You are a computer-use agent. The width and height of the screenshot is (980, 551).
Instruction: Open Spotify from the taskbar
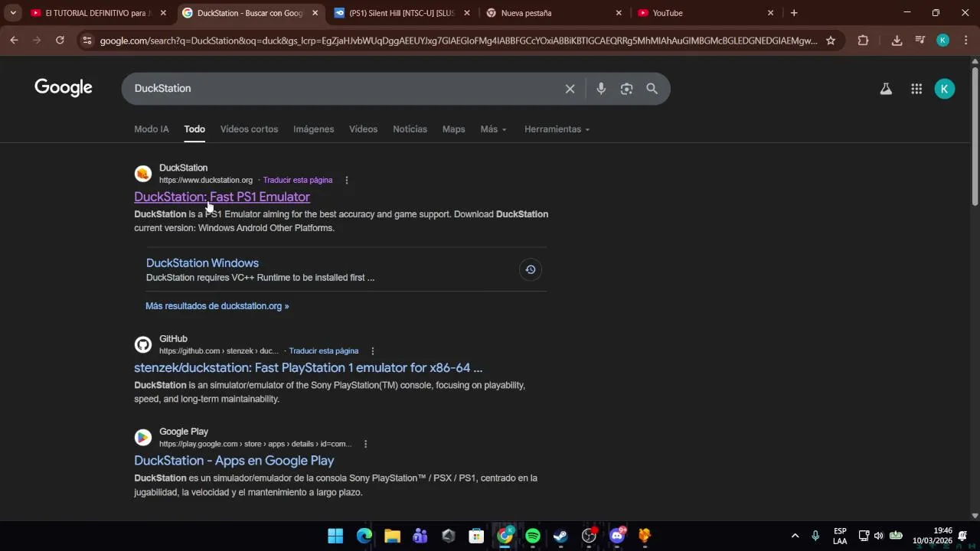(533, 536)
